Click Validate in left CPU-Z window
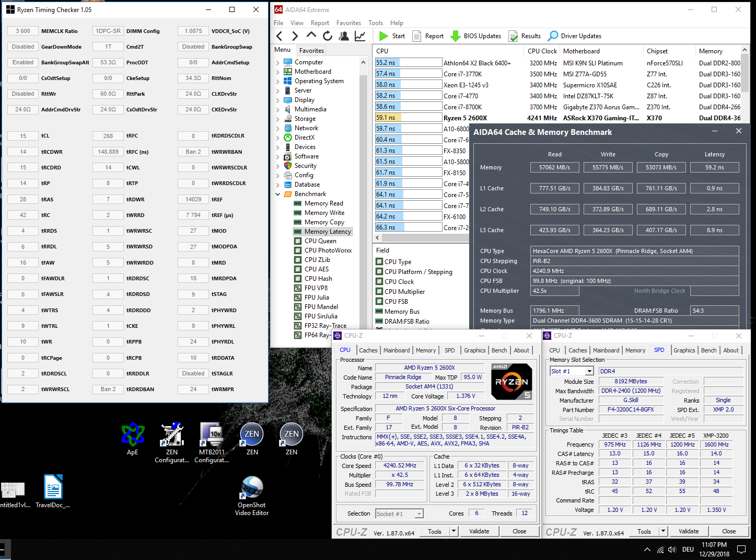 (479, 531)
